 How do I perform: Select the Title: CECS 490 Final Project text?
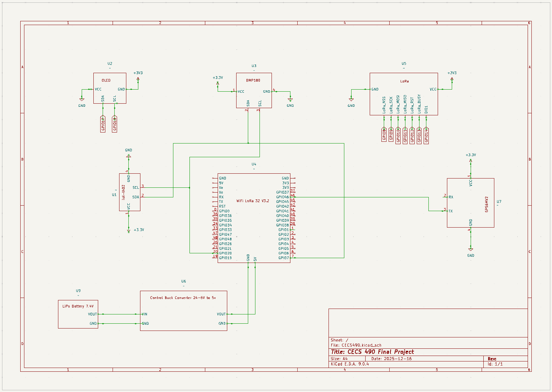(372, 352)
